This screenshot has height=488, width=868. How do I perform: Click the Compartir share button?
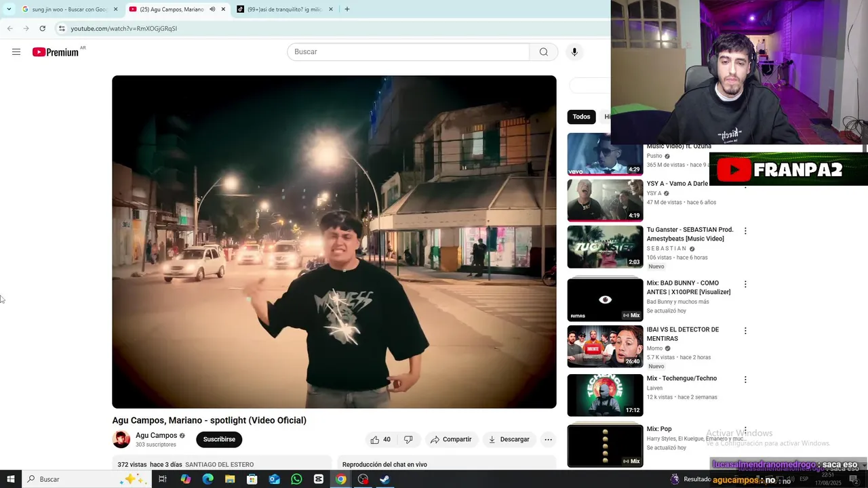[451, 439]
